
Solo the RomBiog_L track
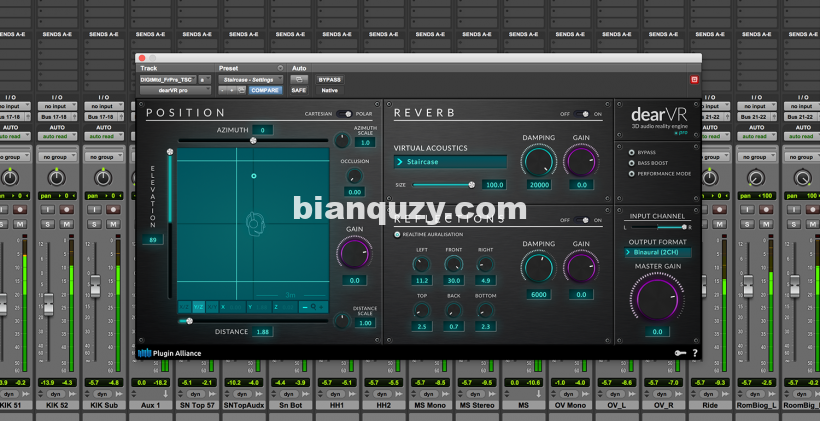(x=747, y=224)
